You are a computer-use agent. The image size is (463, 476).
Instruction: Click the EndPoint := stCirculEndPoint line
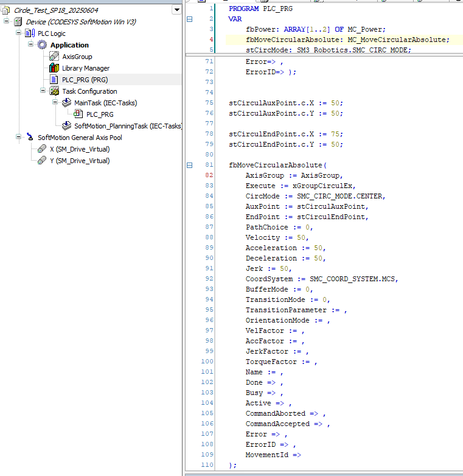[x=307, y=217]
